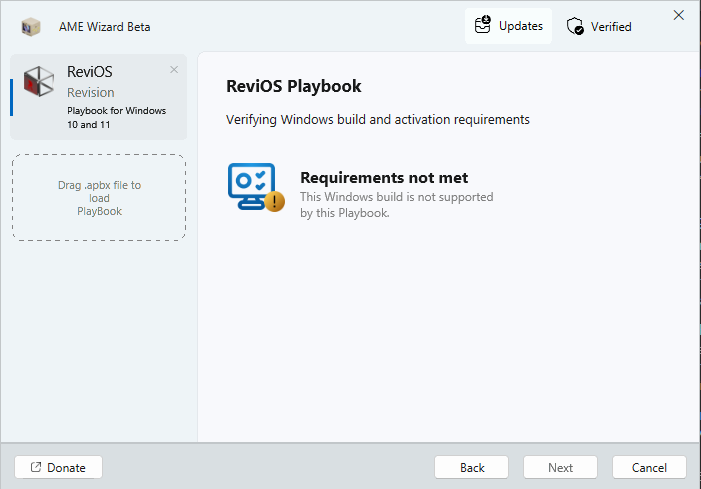Image resolution: width=701 pixels, height=489 pixels.
Task: Click the AME Wizard box logo icon
Action: 33,26
